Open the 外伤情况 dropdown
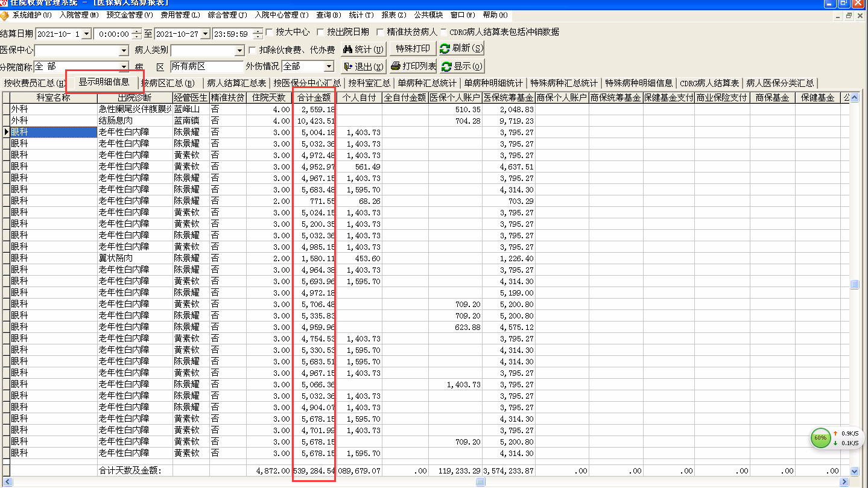Viewport: 868px width, 488px height. coord(329,66)
